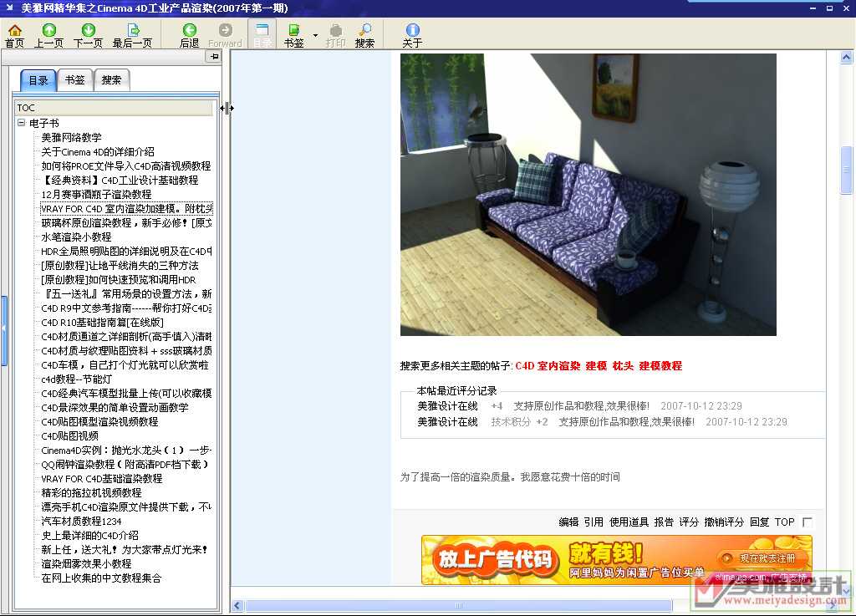Image resolution: width=856 pixels, height=616 pixels.
Task: Open VRAY FOR C4D基础渲染教程 entry
Action: [x=102, y=478]
